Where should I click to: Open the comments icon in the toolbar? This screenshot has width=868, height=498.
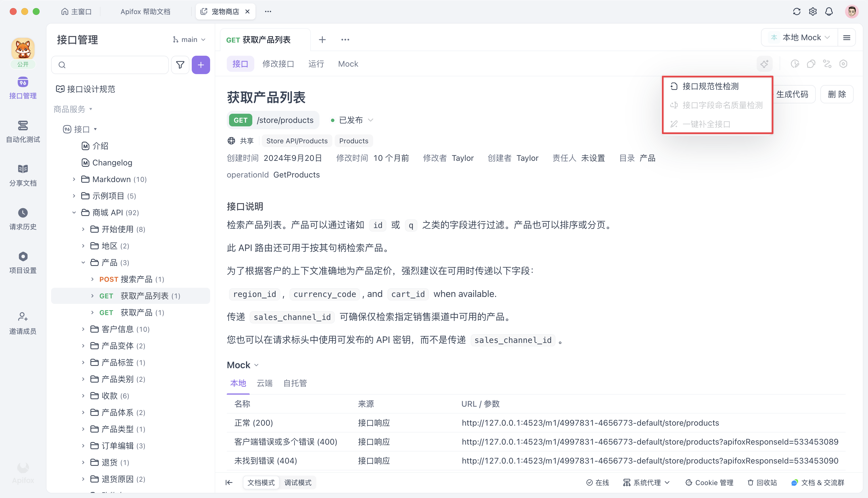(811, 64)
